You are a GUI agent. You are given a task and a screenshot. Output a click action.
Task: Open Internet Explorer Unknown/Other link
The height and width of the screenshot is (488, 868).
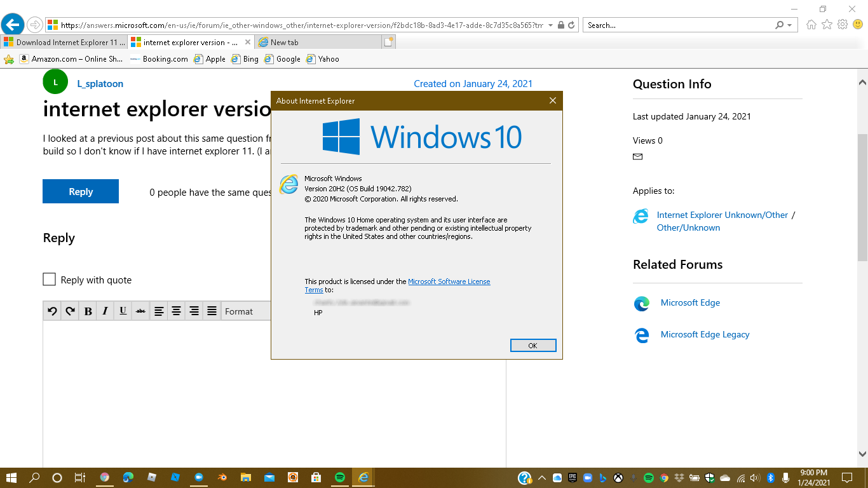[x=722, y=215]
